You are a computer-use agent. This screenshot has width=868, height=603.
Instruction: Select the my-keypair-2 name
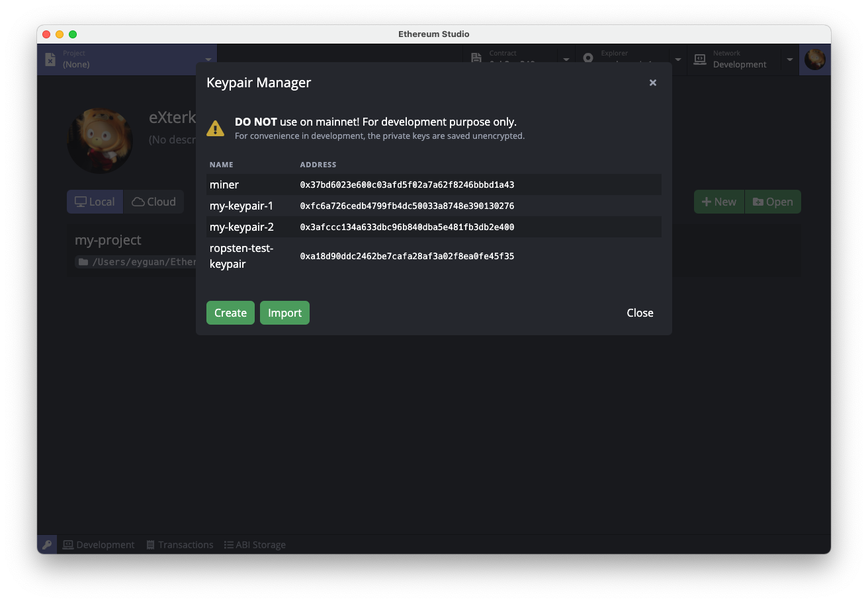point(241,227)
